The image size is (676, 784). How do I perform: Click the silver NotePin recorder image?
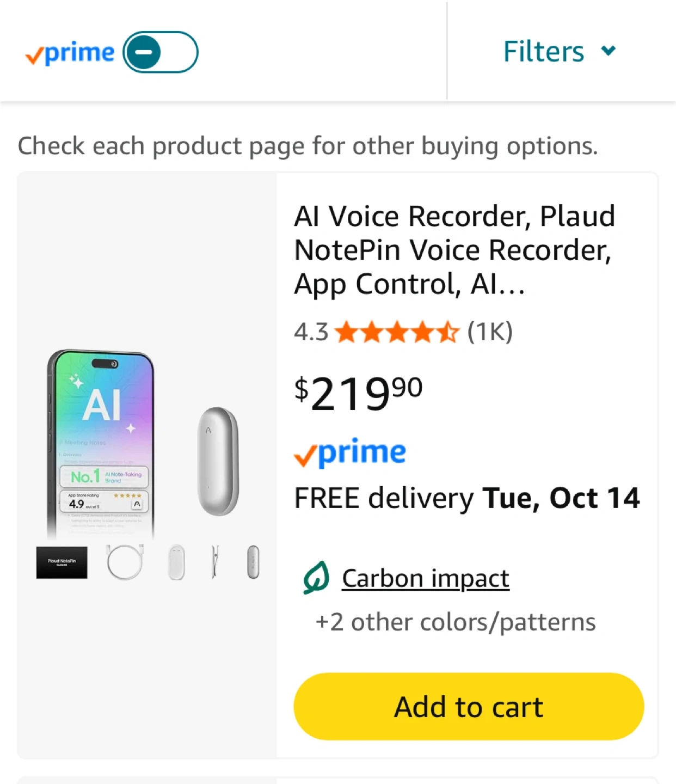click(218, 461)
